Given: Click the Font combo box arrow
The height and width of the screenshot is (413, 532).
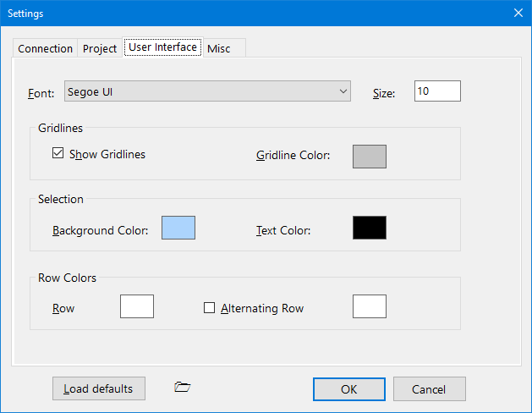Looking at the screenshot, I should (x=343, y=91).
